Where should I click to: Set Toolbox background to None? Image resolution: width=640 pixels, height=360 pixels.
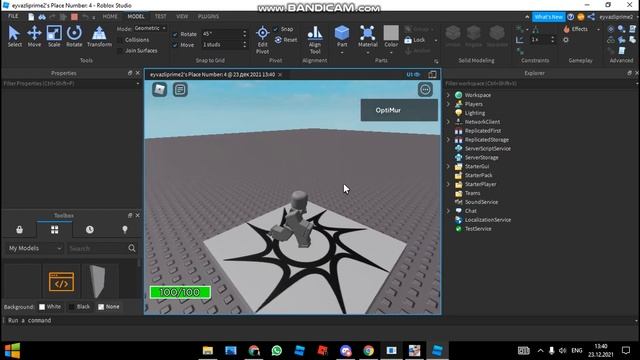tap(101, 307)
